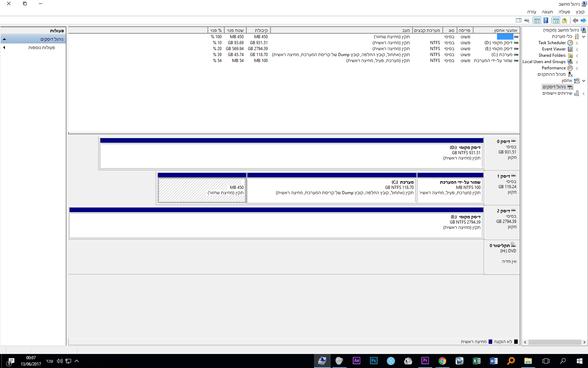
Task: Open File Explorer from the taskbar
Action: click(x=528, y=361)
